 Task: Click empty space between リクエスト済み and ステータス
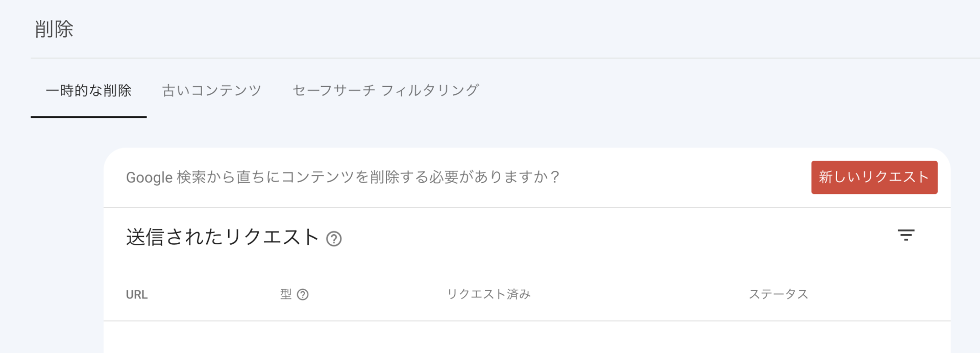pyautogui.click(x=638, y=294)
